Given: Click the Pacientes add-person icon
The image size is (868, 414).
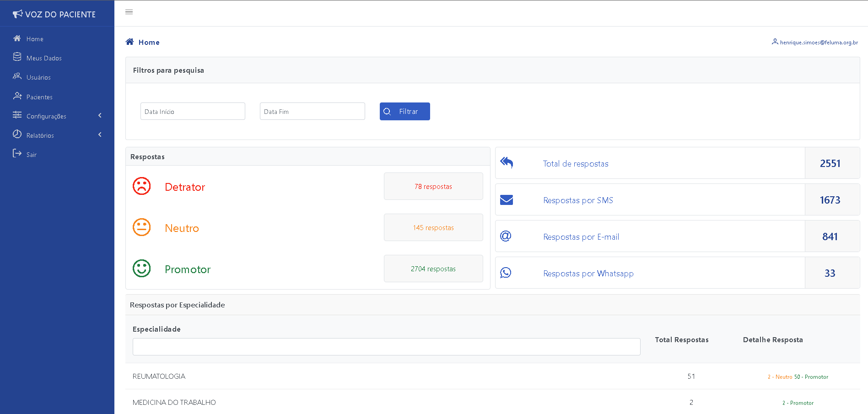Looking at the screenshot, I should pos(17,96).
